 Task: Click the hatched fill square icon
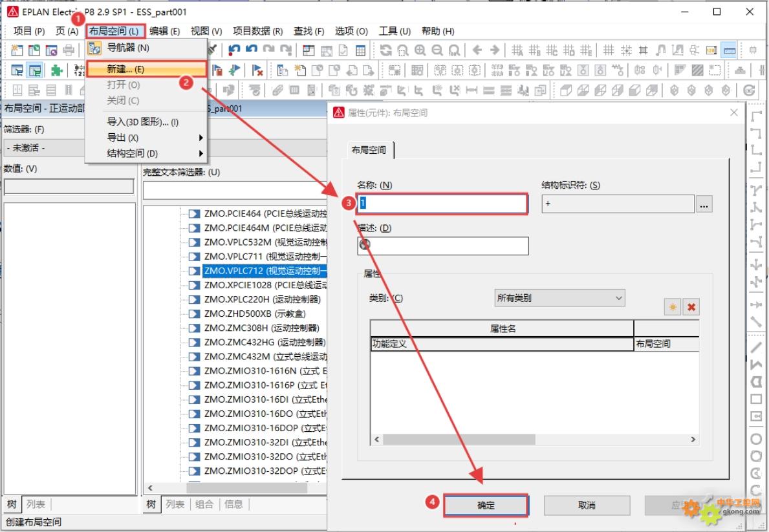[697, 70]
